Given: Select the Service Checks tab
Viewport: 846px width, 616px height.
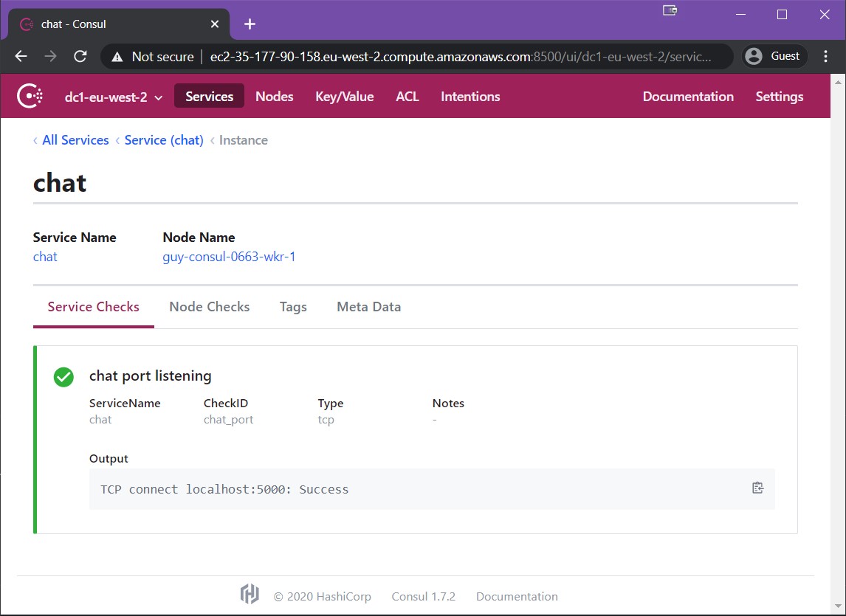Looking at the screenshot, I should point(93,307).
